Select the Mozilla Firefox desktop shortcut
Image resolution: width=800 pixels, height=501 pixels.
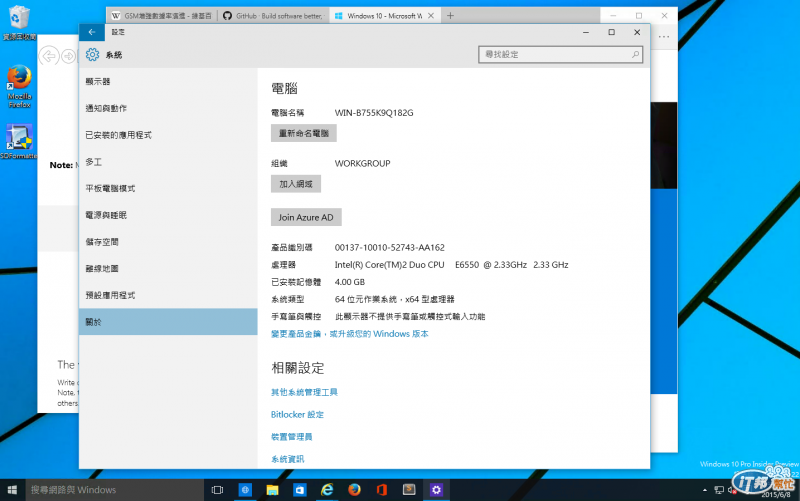point(19,86)
